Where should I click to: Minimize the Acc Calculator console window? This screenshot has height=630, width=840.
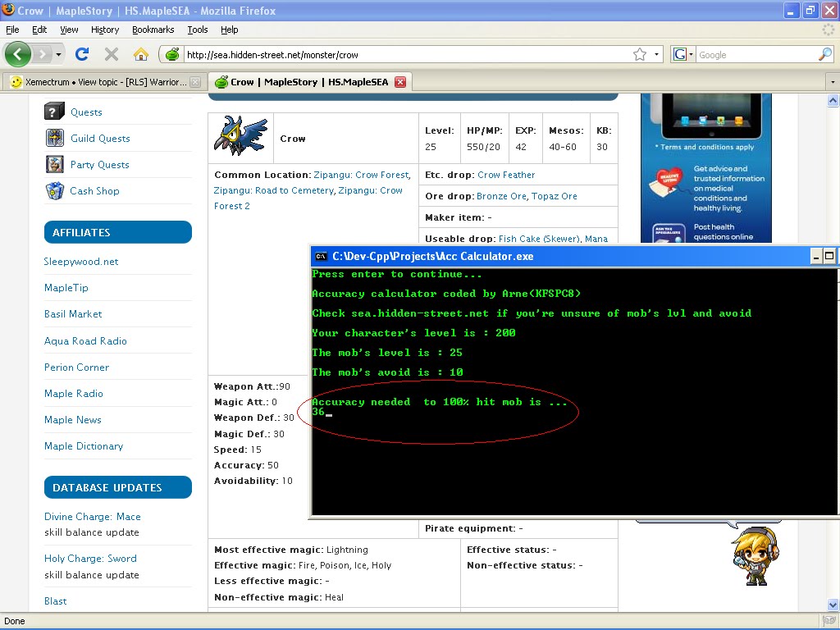815,256
